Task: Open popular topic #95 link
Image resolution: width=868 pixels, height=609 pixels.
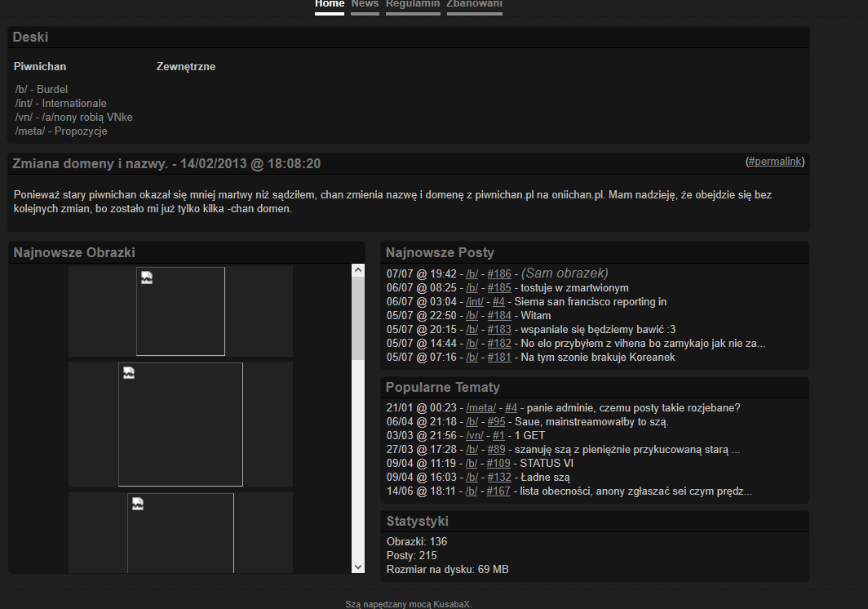Action: (x=496, y=422)
